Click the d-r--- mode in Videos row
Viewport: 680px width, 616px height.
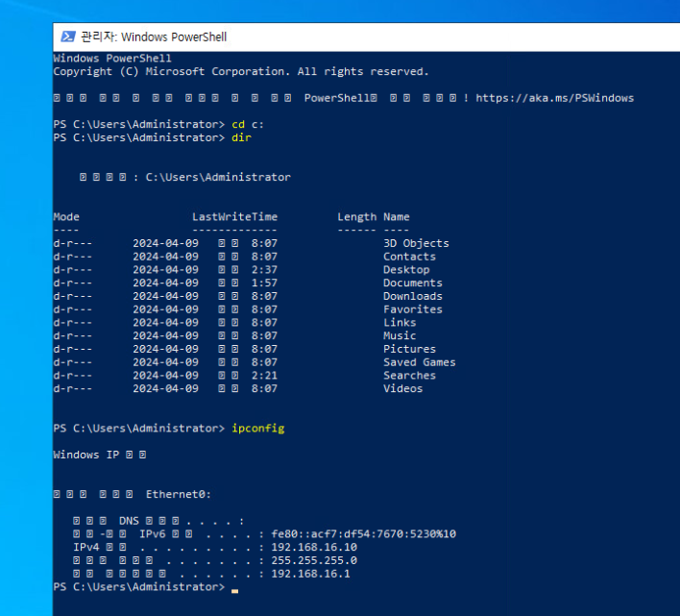[x=73, y=388]
